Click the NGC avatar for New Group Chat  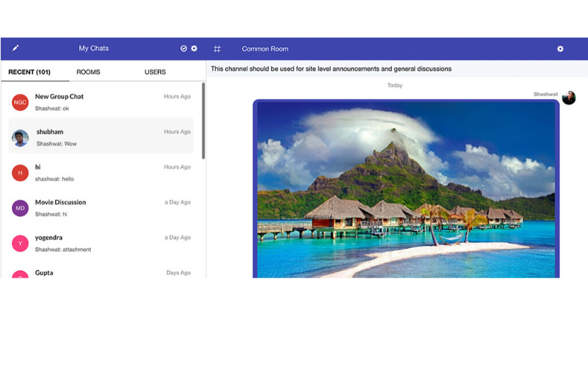(20, 103)
